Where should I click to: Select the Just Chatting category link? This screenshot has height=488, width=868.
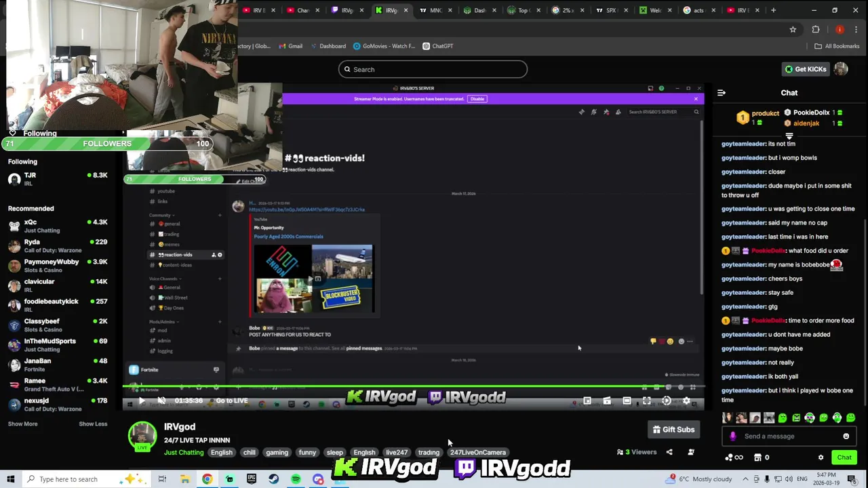(x=183, y=452)
